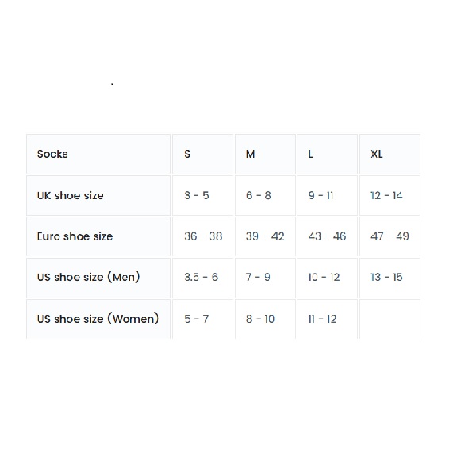Click the Socks header cell
476x476 pixels.
coord(52,154)
